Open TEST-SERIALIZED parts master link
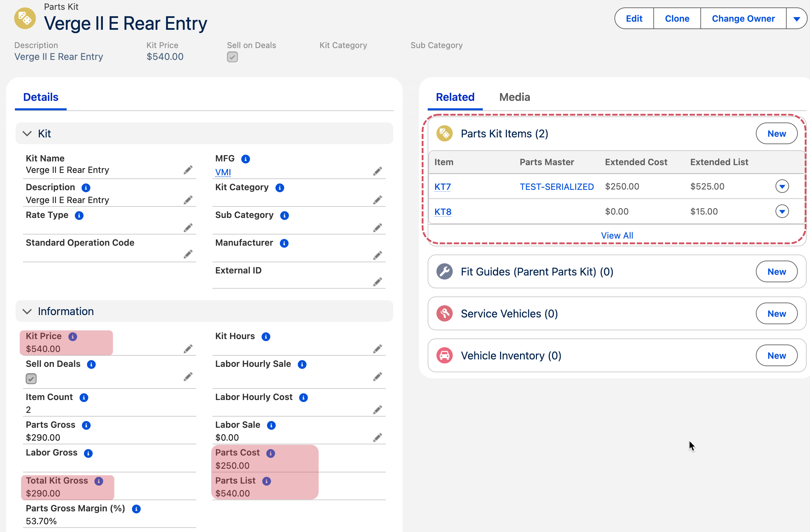The width and height of the screenshot is (810, 532). point(557,187)
